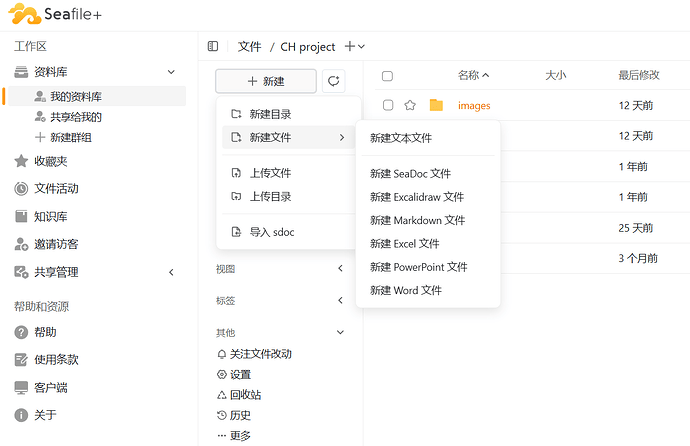
Task: Open the images folder link
Action: click(x=474, y=106)
